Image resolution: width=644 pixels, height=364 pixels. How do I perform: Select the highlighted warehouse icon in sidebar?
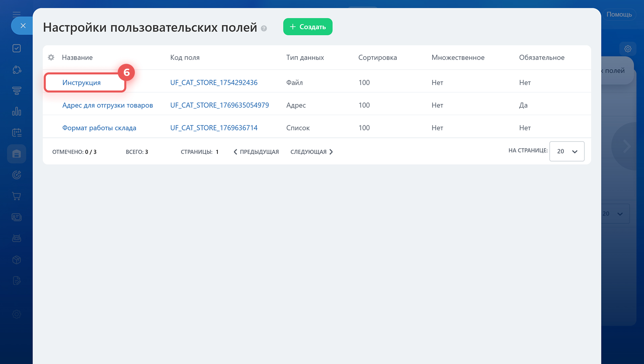(16, 154)
